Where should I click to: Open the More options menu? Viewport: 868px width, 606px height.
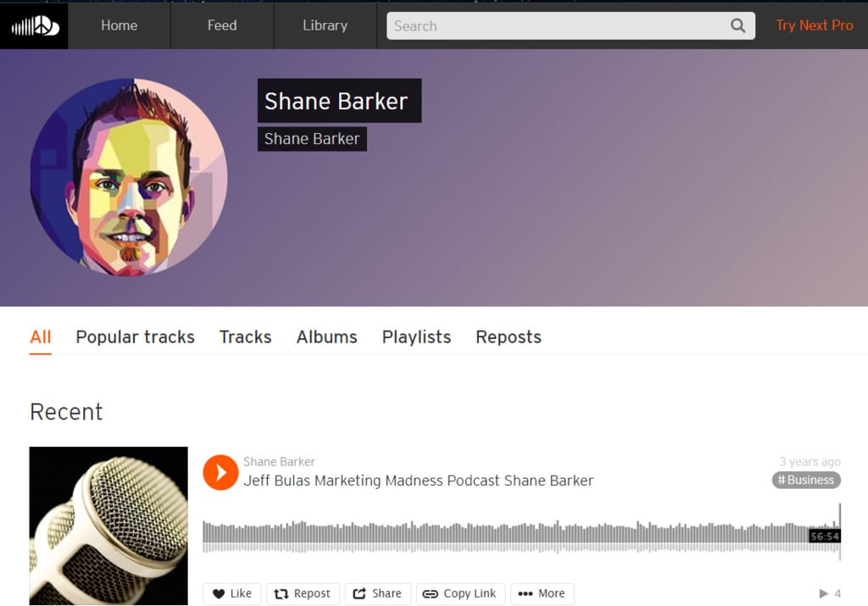point(542,593)
